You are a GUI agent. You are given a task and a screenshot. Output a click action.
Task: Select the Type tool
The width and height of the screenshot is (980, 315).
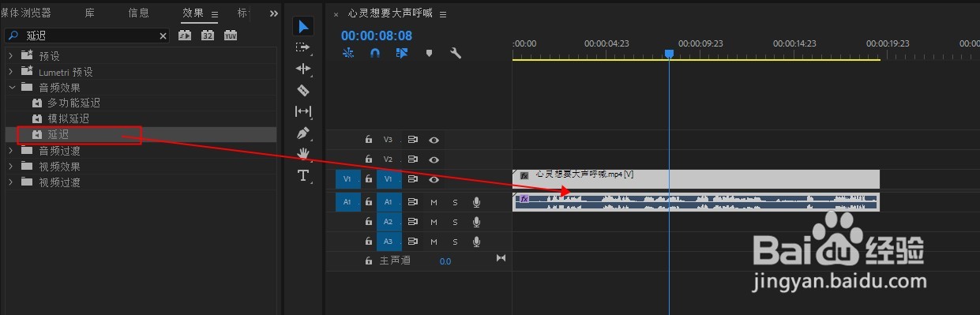click(x=303, y=175)
